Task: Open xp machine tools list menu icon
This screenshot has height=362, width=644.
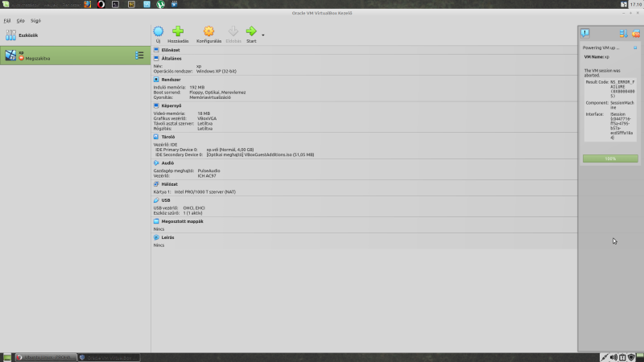Action: click(139, 56)
